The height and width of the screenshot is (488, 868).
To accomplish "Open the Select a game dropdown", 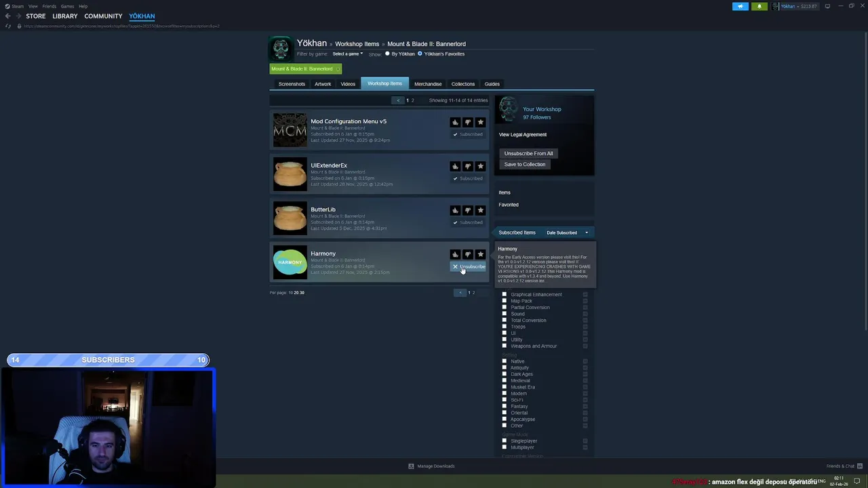I will pos(347,54).
